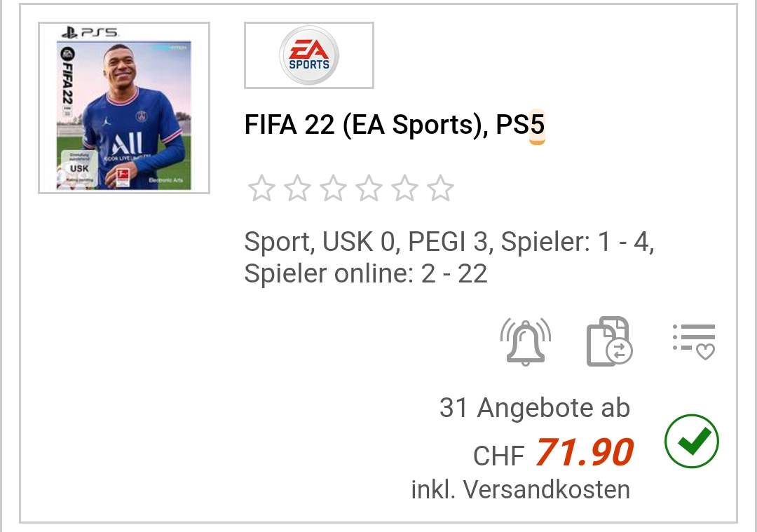Click the CHF currency label

point(498,456)
